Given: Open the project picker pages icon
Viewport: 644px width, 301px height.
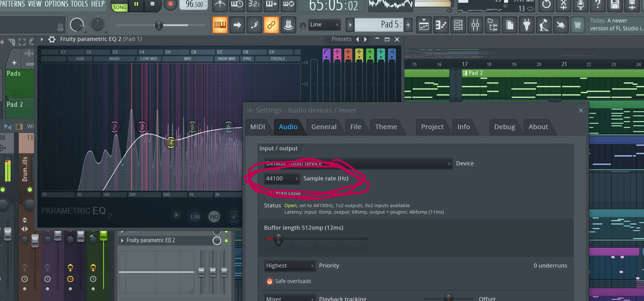Looking at the screenshot, I should coord(509,25).
